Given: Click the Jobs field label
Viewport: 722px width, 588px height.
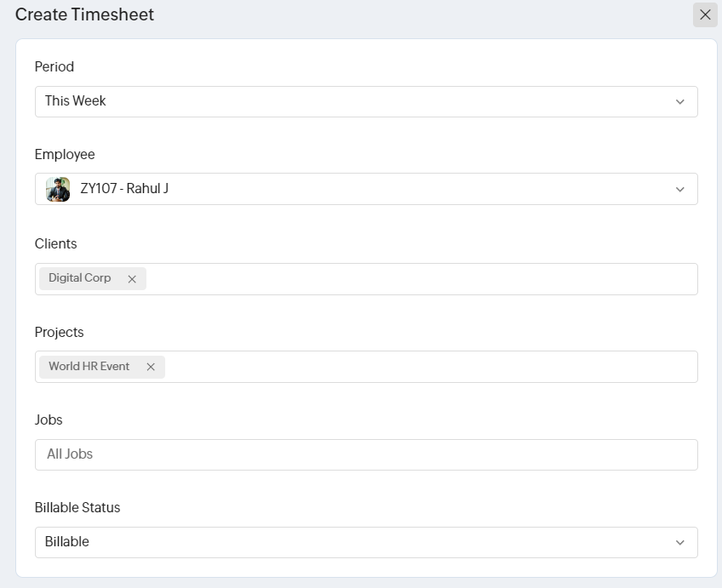Looking at the screenshot, I should pos(49,420).
